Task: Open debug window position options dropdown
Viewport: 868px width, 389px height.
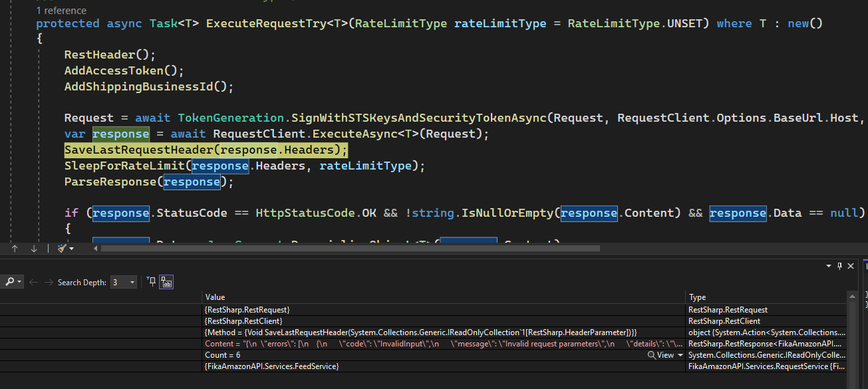Action: coord(829,266)
